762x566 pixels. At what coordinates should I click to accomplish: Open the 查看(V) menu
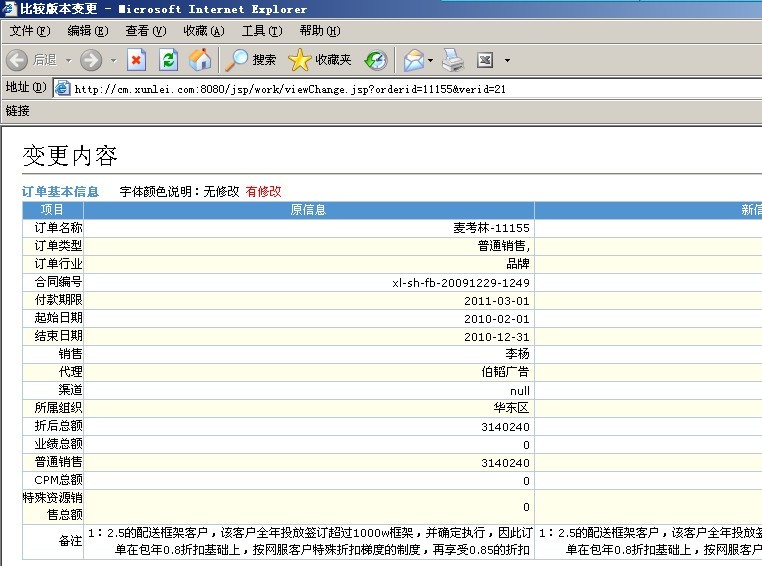pos(146,31)
